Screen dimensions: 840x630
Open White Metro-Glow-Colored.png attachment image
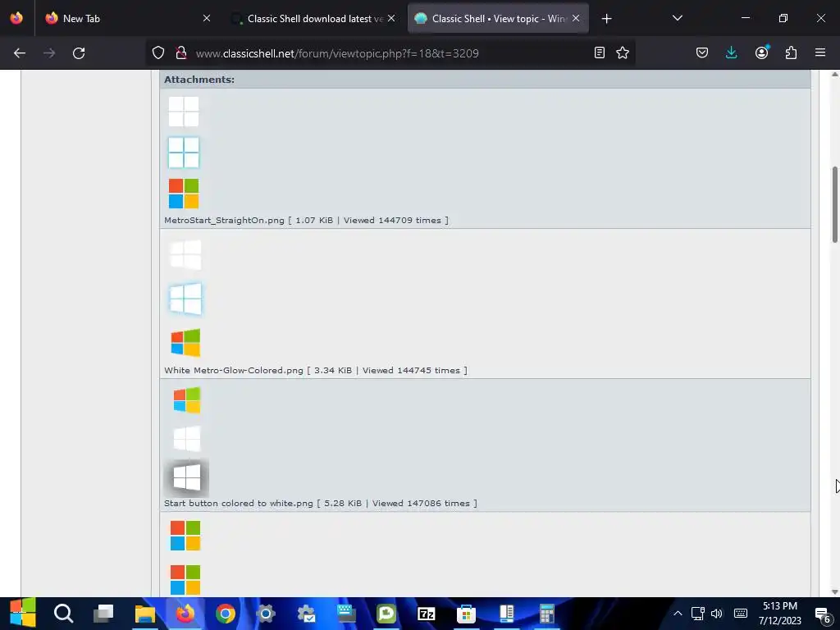tap(185, 299)
